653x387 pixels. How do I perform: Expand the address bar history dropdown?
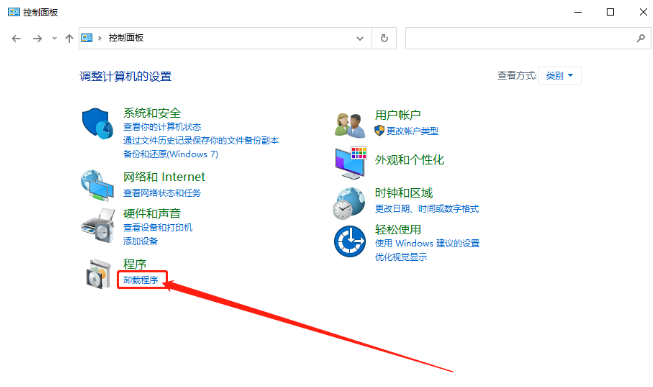point(360,38)
